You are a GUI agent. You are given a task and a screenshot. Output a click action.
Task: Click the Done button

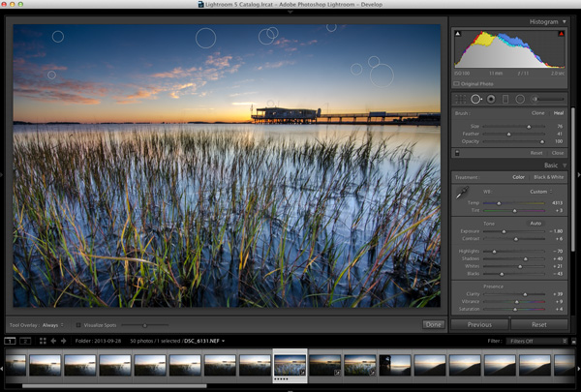click(x=433, y=324)
